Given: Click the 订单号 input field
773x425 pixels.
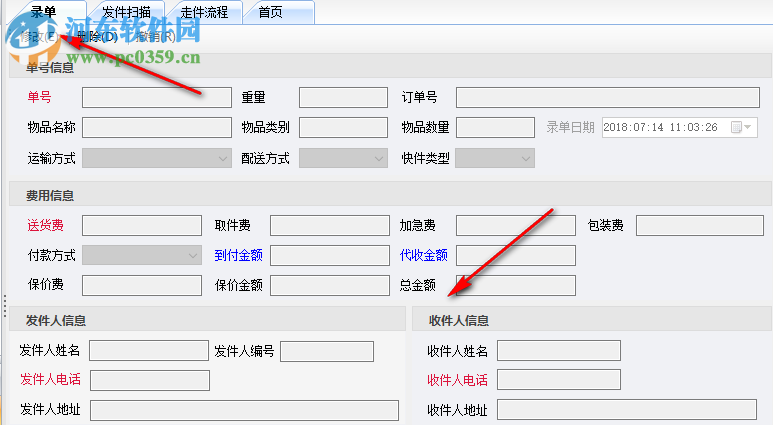Looking at the screenshot, I should click(607, 98).
